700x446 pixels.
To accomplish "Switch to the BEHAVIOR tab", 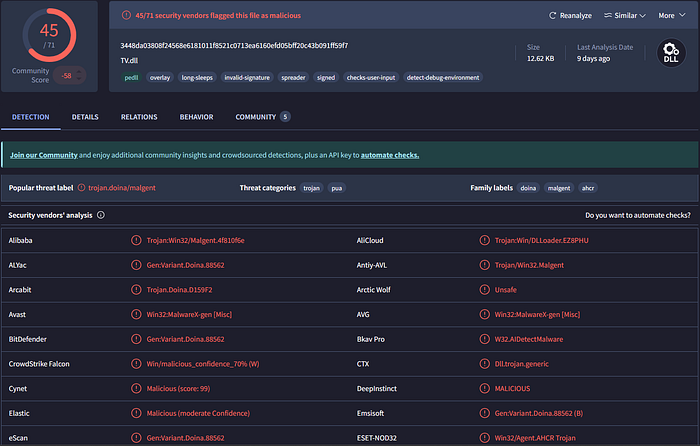I will (196, 117).
